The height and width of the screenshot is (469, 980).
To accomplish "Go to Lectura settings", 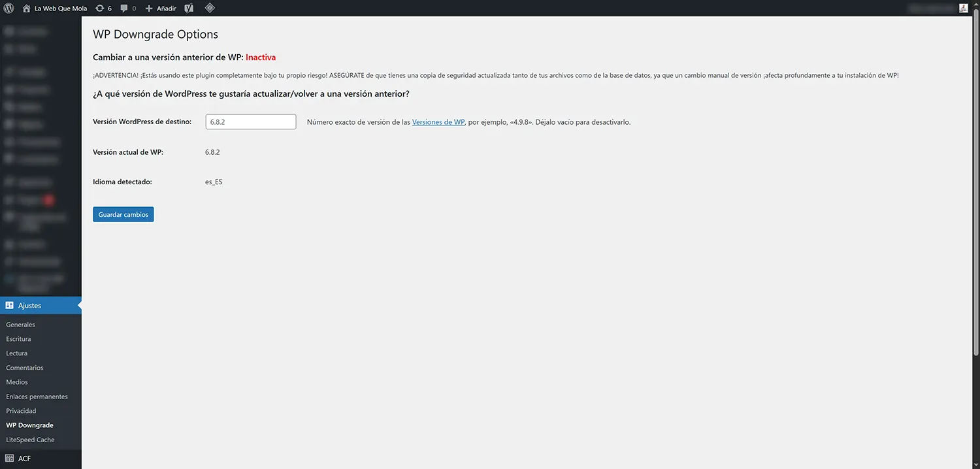I will pos(16,353).
